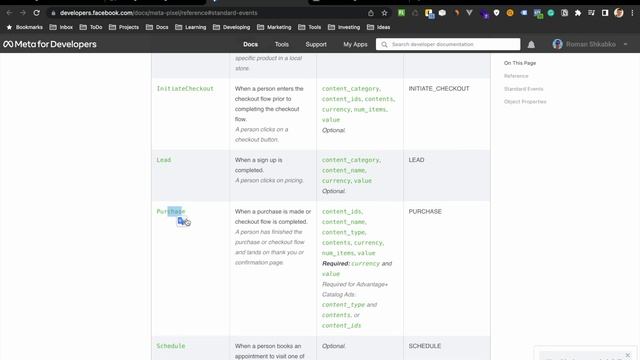Click the Bookmarks star shortcut
This screenshot has width=640, height=360.
[25, 27]
